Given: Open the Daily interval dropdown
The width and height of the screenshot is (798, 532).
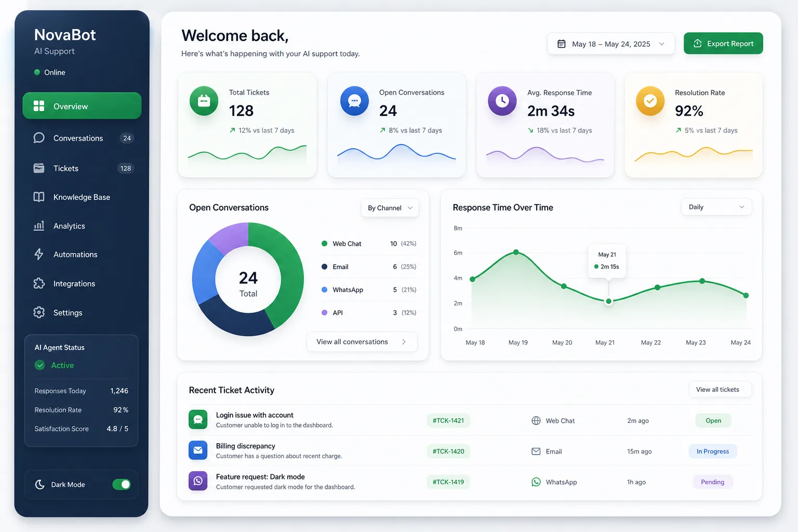Looking at the screenshot, I should 716,207.
